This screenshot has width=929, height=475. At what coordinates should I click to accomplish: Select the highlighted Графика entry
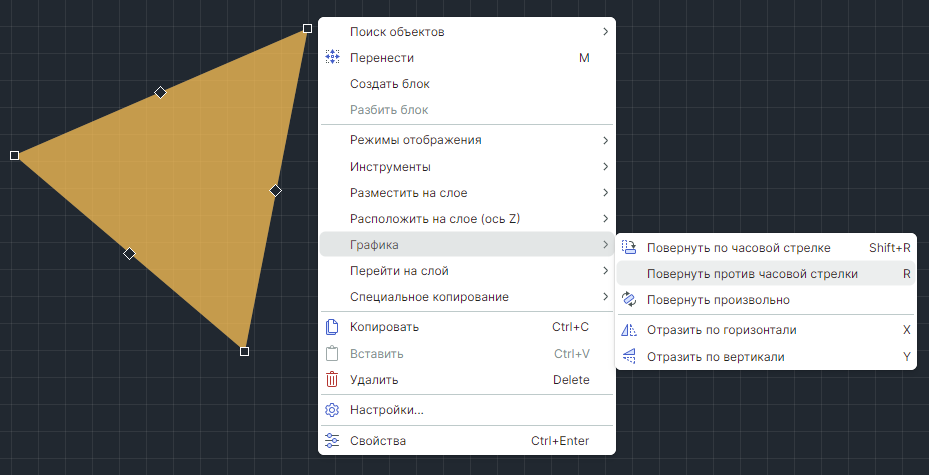(x=467, y=245)
